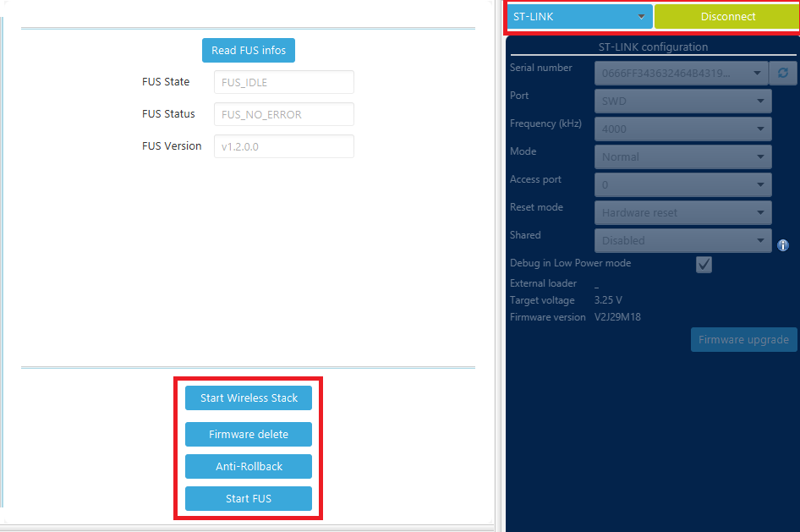Start the Wireless Stack
Image resolution: width=800 pixels, height=532 pixels.
(249, 398)
